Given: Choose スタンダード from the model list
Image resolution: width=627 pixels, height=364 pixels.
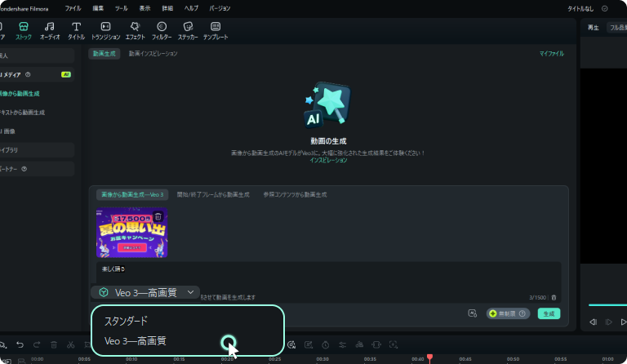Looking at the screenshot, I should (126, 321).
